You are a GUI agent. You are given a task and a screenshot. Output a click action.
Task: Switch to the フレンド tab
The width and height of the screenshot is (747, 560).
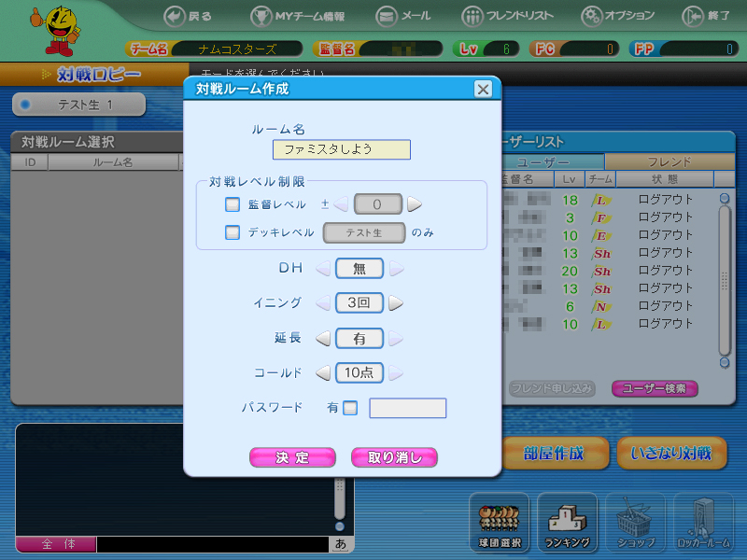click(x=669, y=161)
